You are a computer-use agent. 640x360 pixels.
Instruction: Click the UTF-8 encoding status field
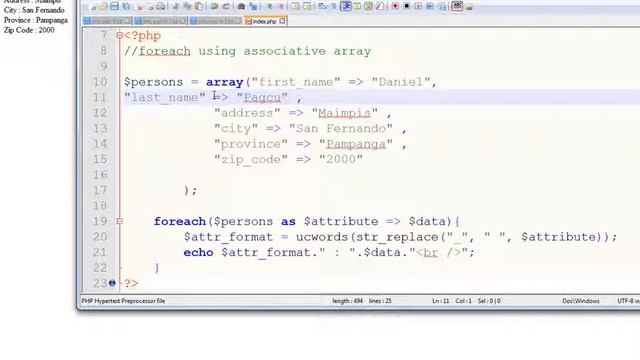[x=628, y=301]
